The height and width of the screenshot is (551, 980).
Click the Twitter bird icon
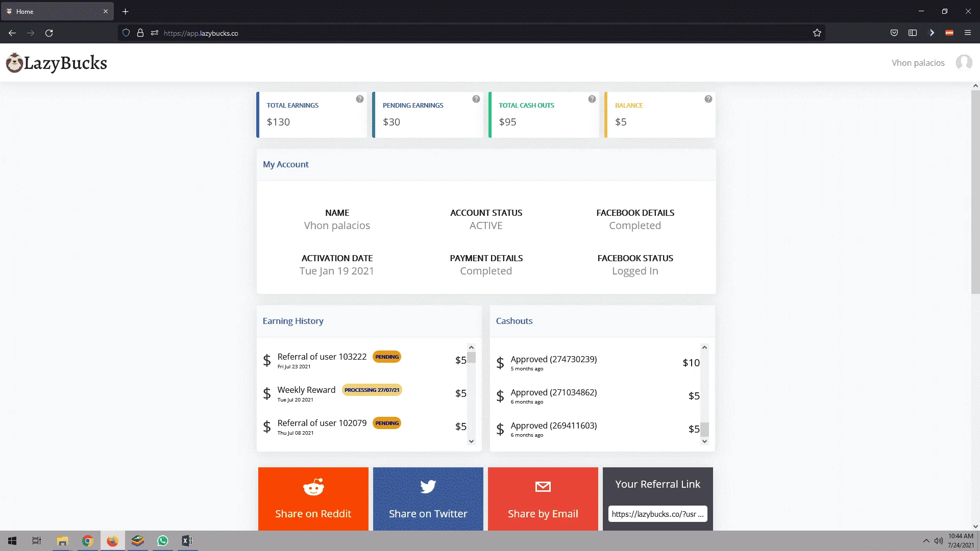428,487
